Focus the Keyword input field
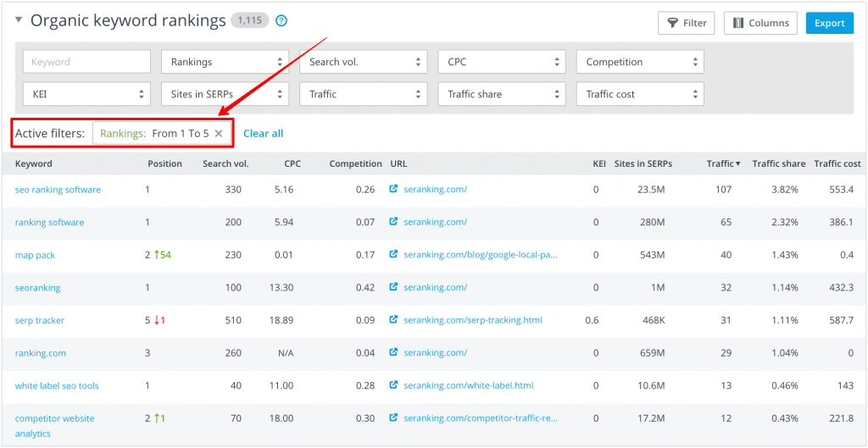Image resolution: width=868 pixels, height=448 pixels. (x=86, y=62)
